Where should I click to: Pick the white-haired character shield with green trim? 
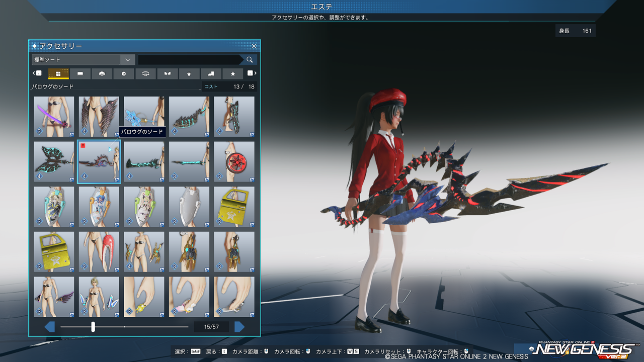click(x=144, y=207)
